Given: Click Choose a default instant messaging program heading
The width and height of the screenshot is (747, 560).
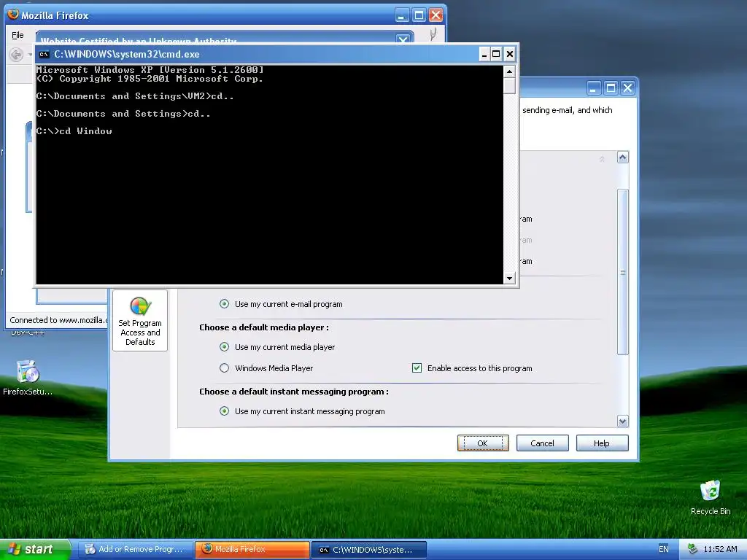Looking at the screenshot, I should [294, 392].
